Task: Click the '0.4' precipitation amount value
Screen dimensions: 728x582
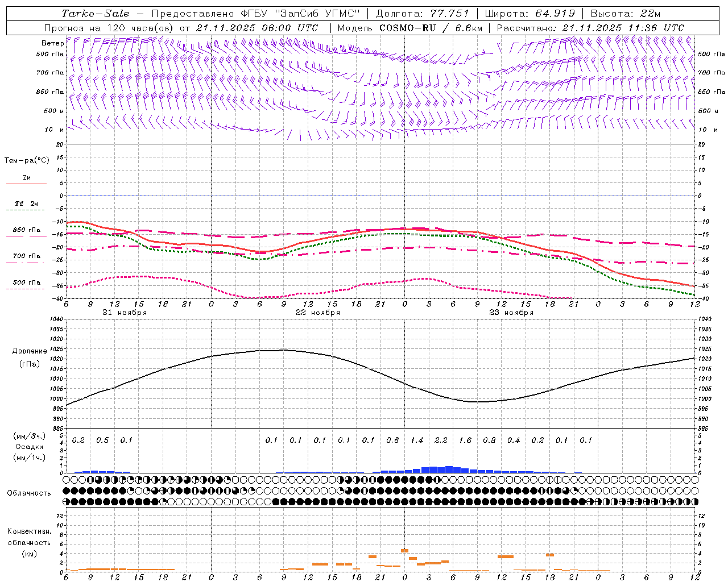Action: (514, 440)
